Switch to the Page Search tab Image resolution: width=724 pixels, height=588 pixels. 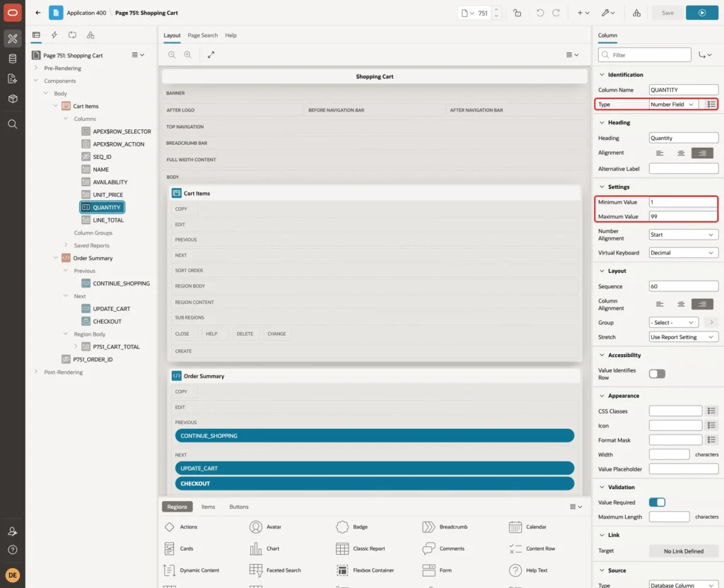(x=202, y=35)
